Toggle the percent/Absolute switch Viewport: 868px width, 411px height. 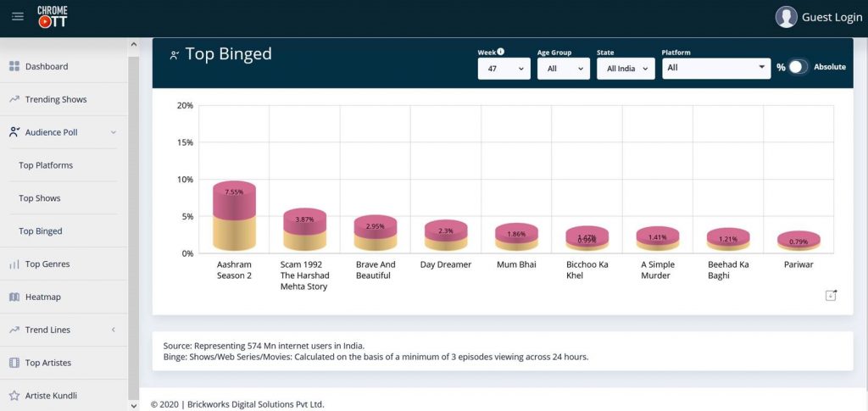[x=798, y=67]
